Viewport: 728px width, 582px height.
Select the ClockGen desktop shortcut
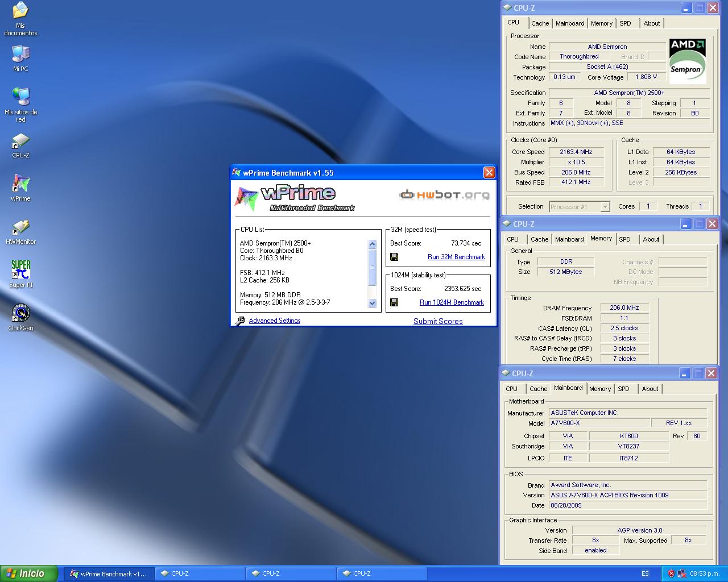20,317
